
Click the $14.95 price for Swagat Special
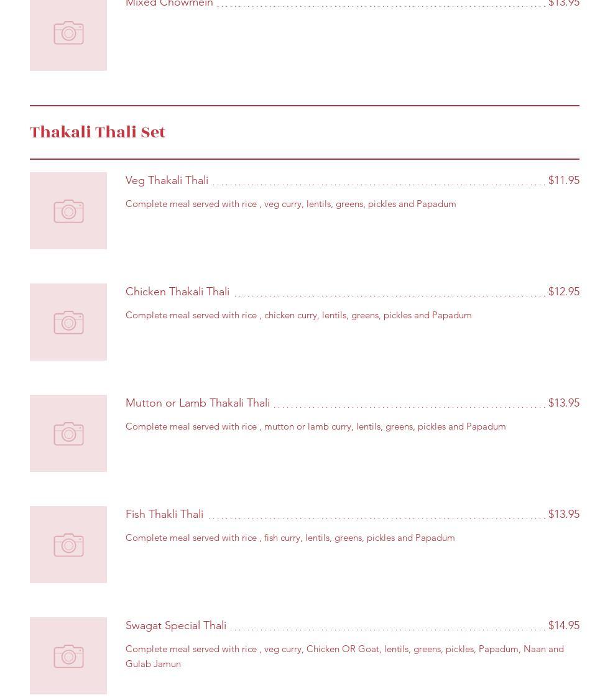564,625
